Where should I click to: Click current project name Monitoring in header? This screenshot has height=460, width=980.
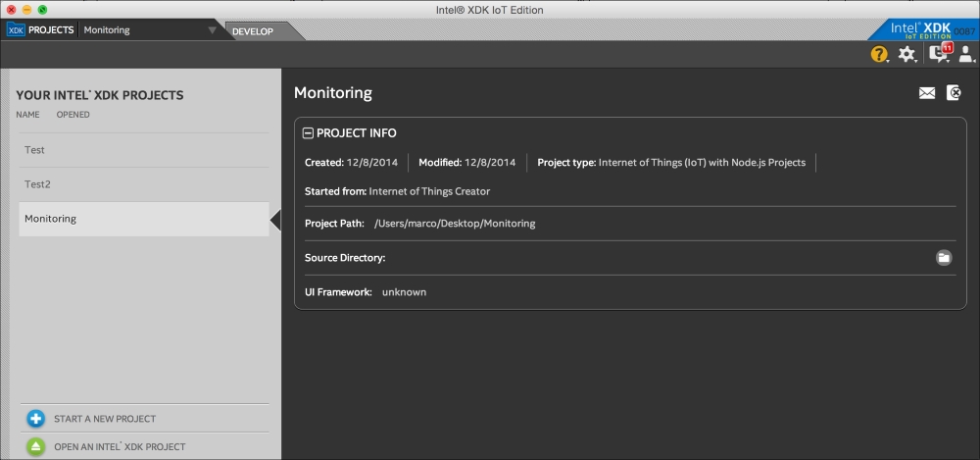[x=107, y=29]
